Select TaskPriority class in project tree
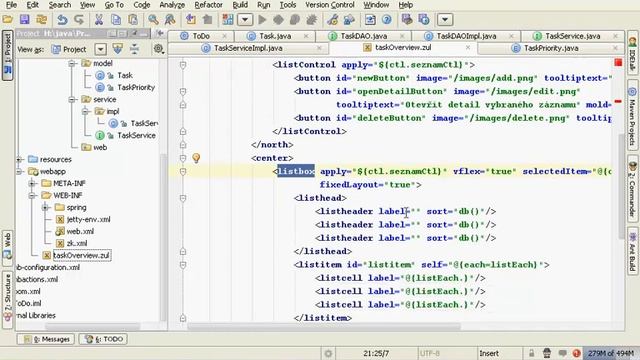Image resolution: width=640 pixels, height=360 pixels. [136, 87]
